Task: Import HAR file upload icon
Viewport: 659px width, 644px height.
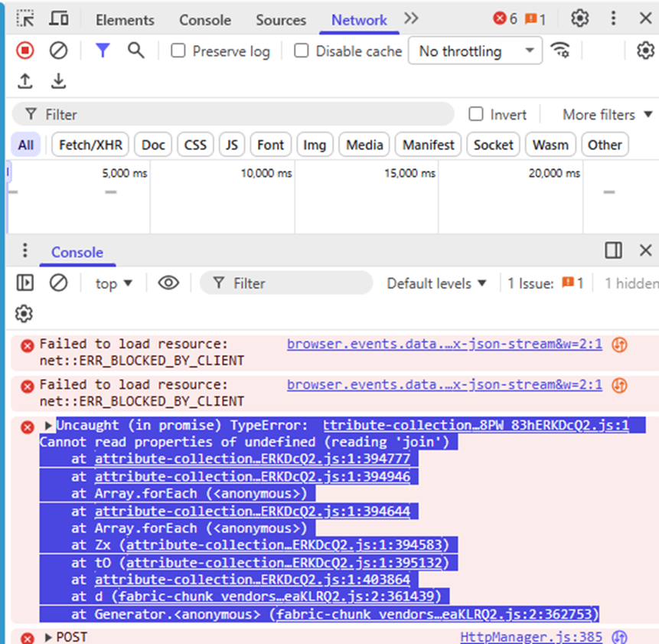Action: point(25,81)
